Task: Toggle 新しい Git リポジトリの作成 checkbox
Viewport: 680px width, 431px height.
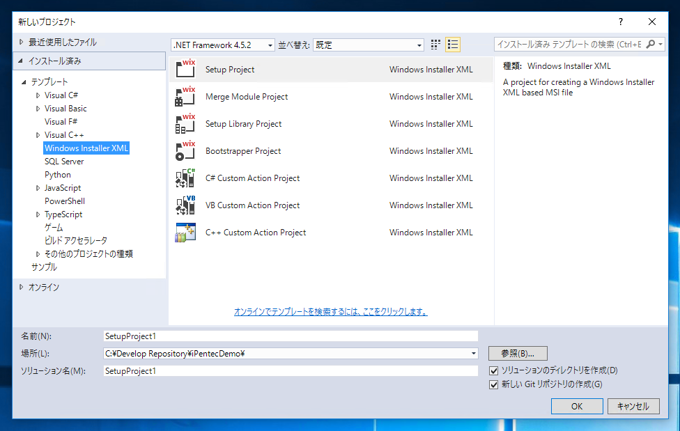Action: 494,385
